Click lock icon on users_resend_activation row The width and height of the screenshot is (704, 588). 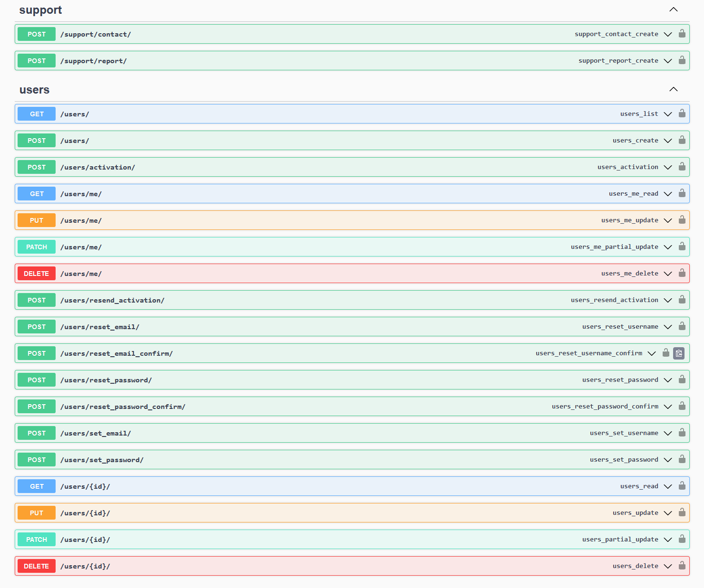682,300
